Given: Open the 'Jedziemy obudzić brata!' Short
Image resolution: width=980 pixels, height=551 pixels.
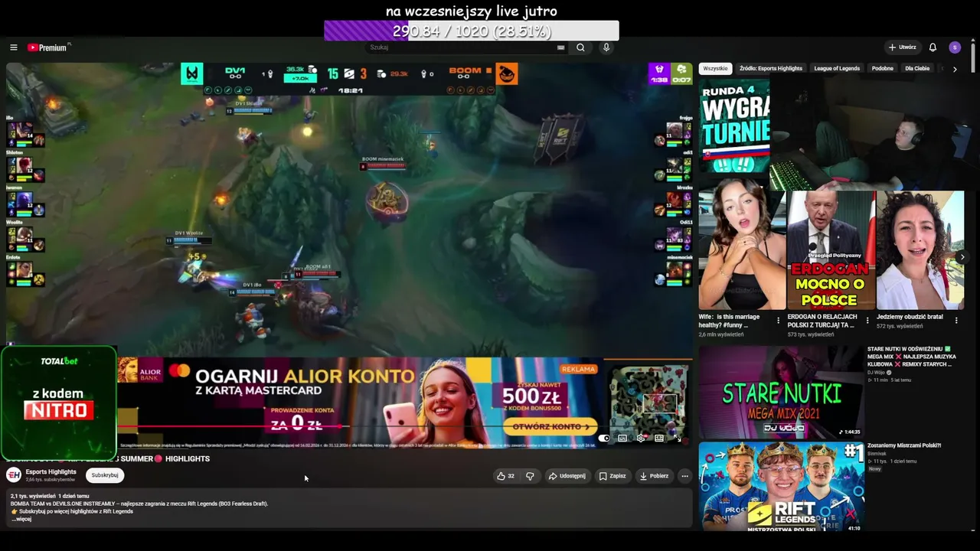Looking at the screenshot, I should pos(920,249).
